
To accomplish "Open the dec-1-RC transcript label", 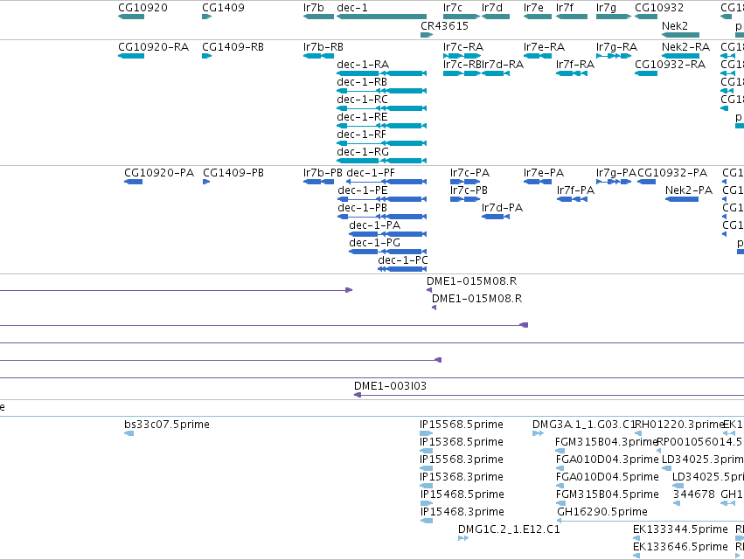I will [x=363, y=100].
